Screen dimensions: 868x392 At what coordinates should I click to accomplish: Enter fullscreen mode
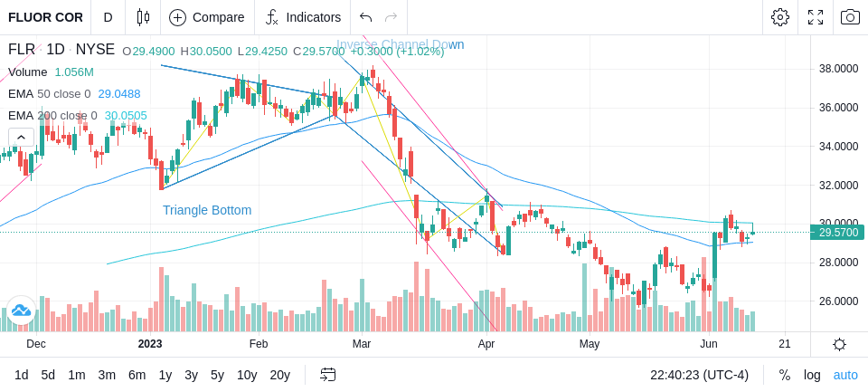[x=816, y=17]
